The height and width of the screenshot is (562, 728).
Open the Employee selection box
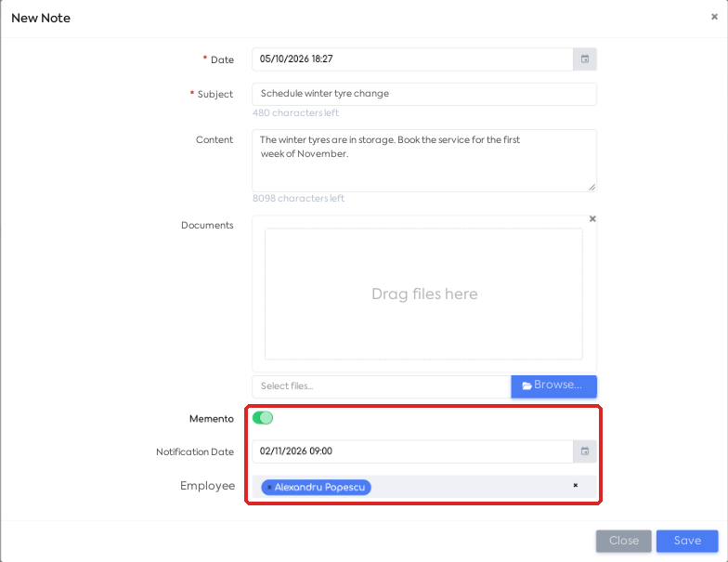point(424,487)
